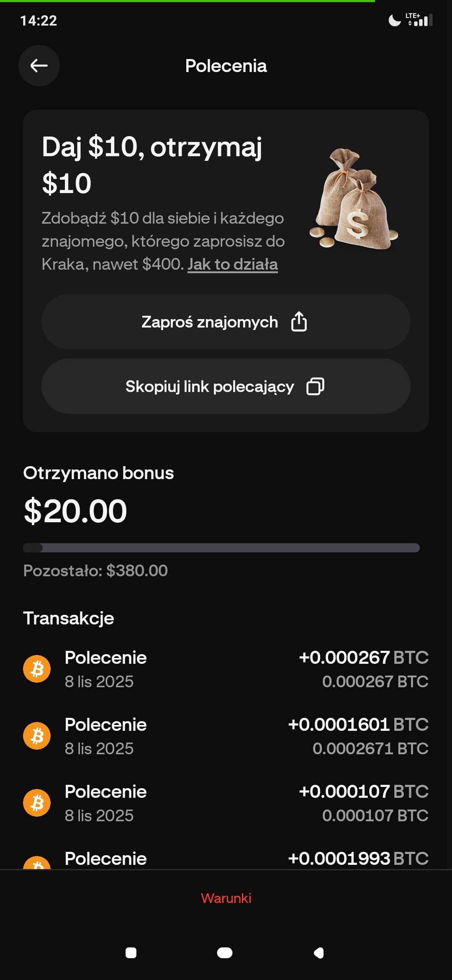
Task: Open the Polecenie transaction of +0.000267 BTC
Action: pyautogui.click(x=226, y=669)
